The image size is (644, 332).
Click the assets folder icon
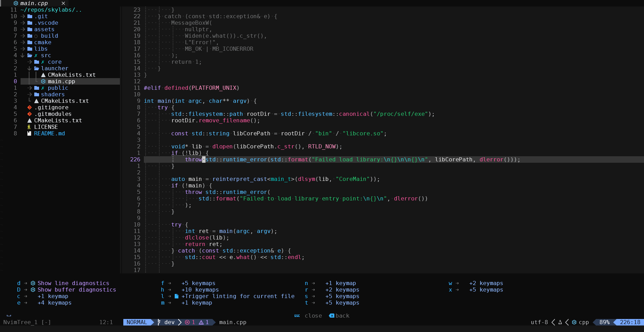click(30, 29)
